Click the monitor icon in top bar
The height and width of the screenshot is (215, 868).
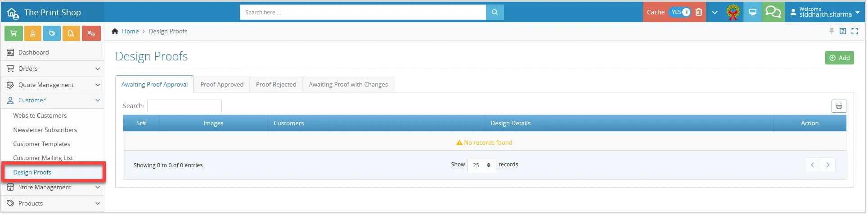(753, 12)
